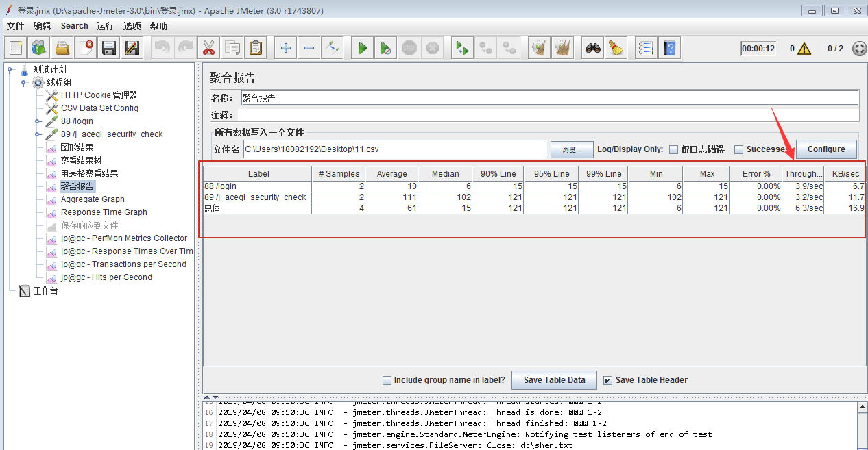Select Aggregate Graph in the tree
The height and width of the screenshot is (450, 868).
click(x=93, y=199)
